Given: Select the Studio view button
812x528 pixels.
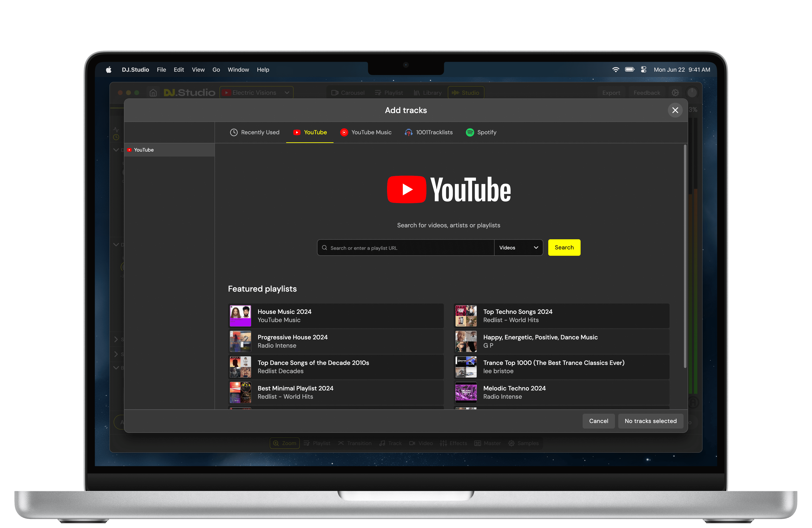Looking at the screenshot, I should (466, 93).
